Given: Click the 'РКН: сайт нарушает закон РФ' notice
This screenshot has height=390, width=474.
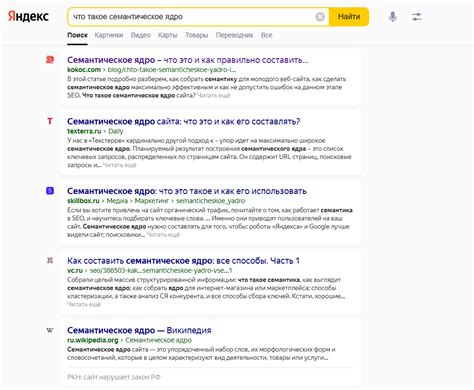Looking at the screenshot, I should coord(114,377).
